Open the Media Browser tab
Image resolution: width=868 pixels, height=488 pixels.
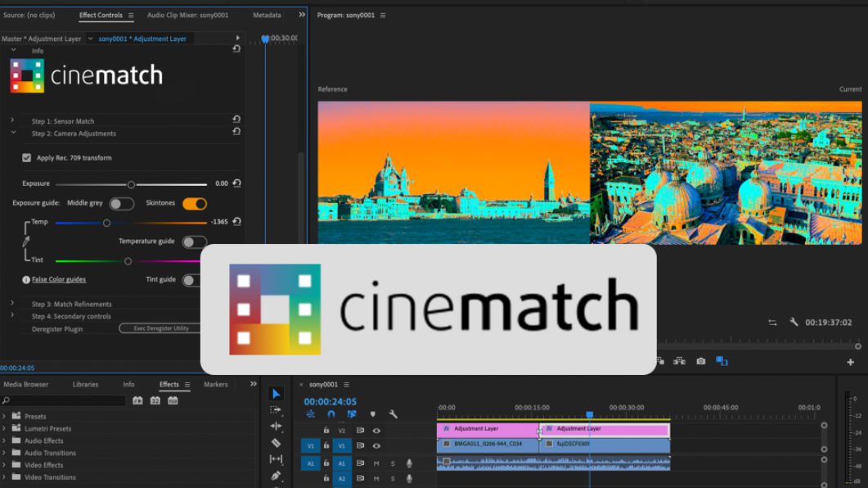[x=25, y=384]
